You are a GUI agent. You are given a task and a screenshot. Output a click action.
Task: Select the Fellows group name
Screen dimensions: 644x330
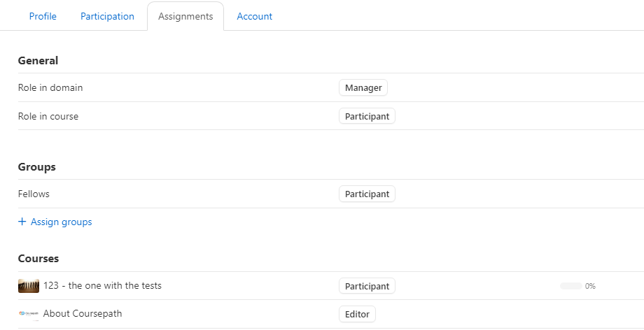click(34, 194)
